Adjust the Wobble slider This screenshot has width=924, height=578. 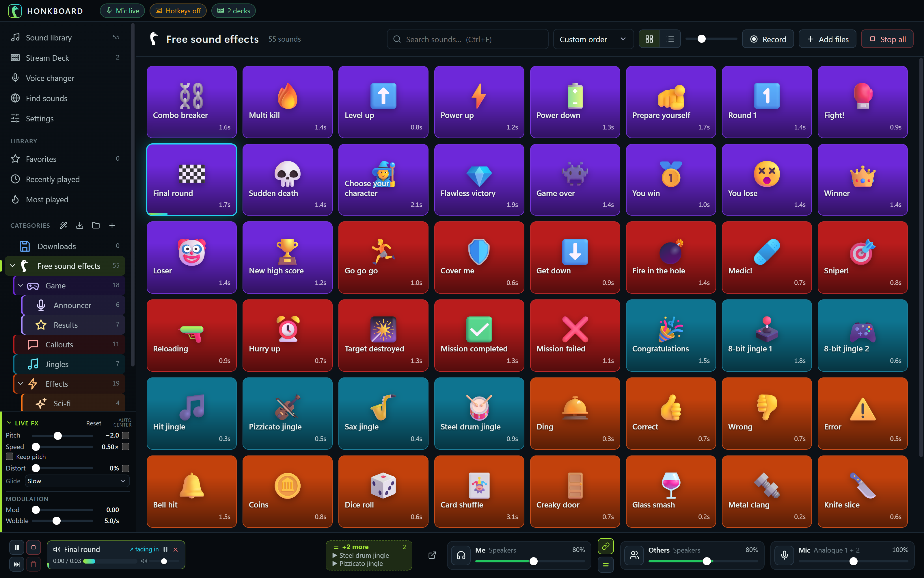click(x=62, y=521)
